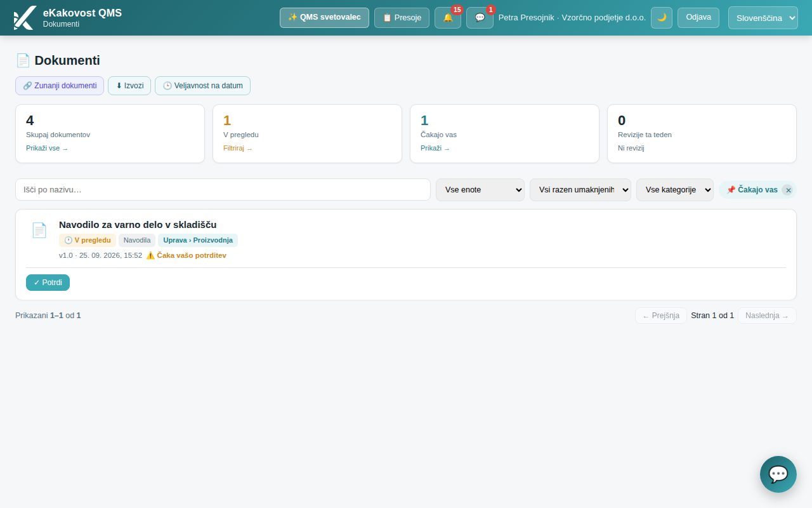Image resolution: width=812 pixels, height=508 pixels.
Task: Remove the Čakajo vas filter chip
Action: [x=788, y=190]
